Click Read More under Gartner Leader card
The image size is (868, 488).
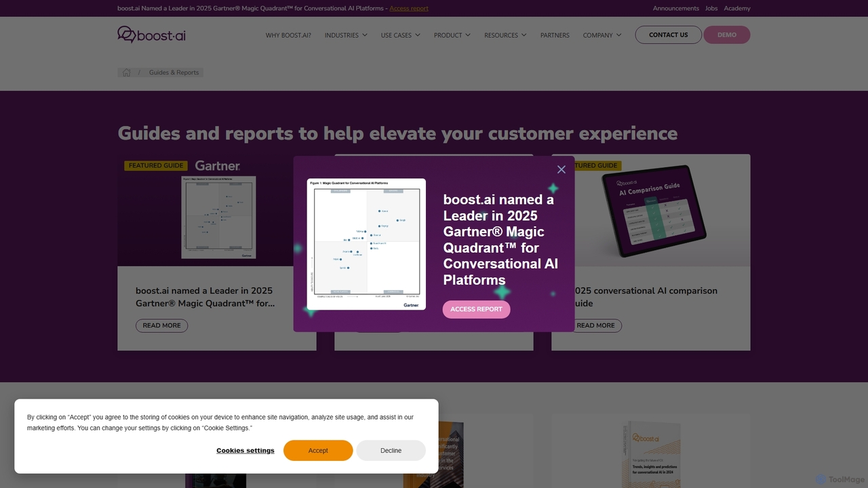point(161,325)
